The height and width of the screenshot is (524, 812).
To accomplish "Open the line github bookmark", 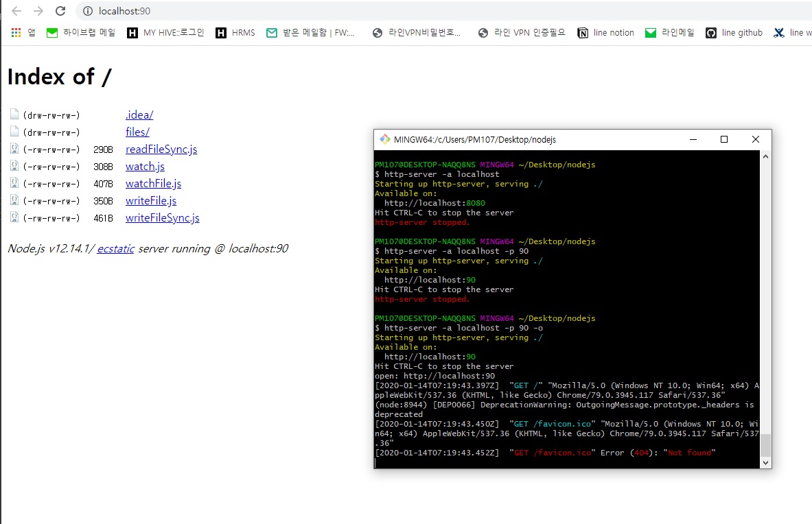I will click(x=734, y=32).
